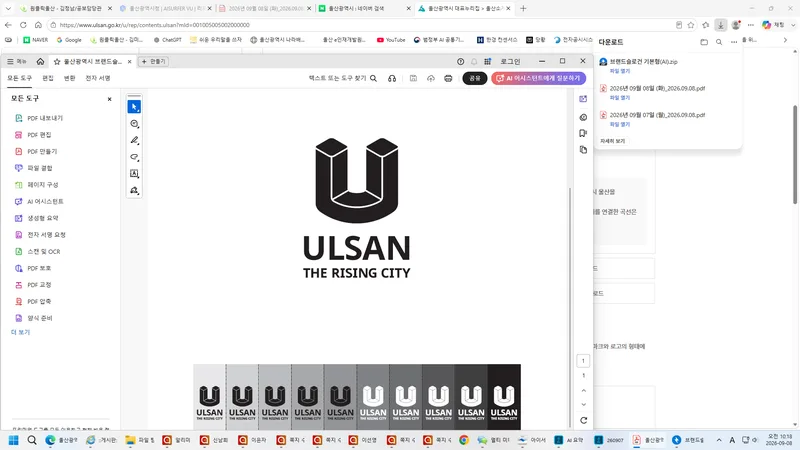Viewport: 800px width, 450px height.
Task: Open the browser tab list dropdown
Action: click(8, 8)
